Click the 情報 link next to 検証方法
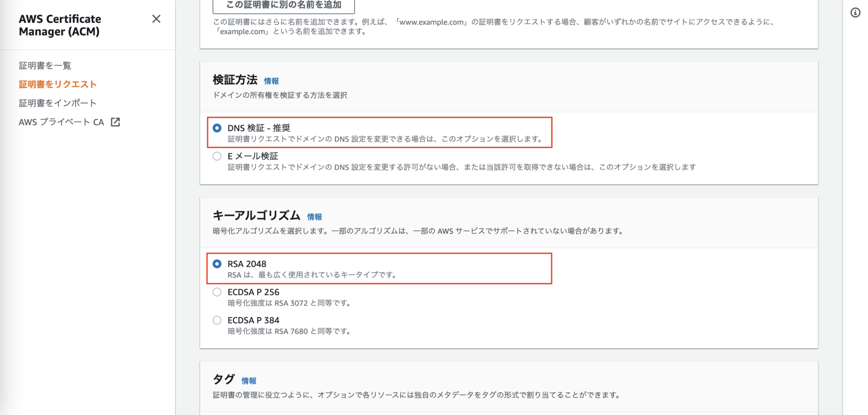 [x=271, y=81]
